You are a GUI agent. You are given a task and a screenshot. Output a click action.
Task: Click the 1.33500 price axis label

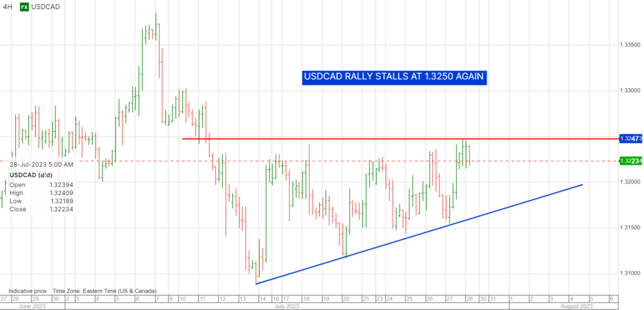[629, 45]
